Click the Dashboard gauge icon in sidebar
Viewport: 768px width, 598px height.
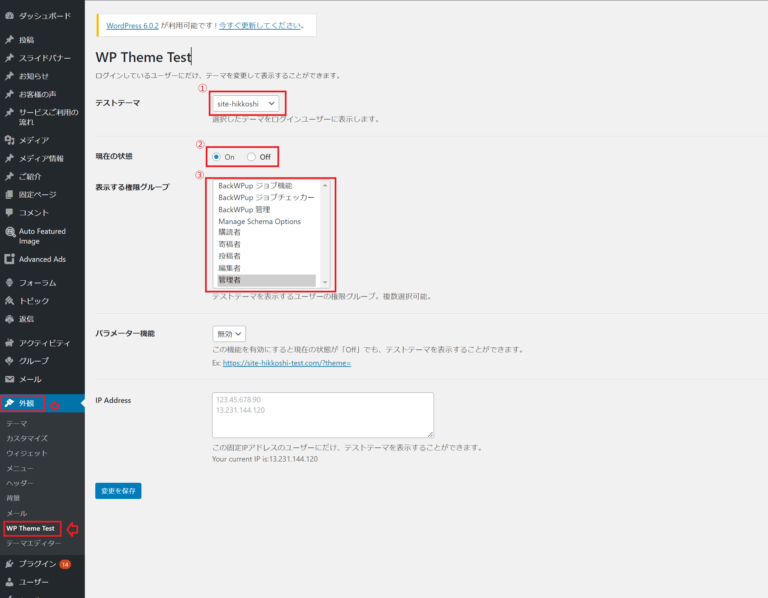(x=9, y=17)
